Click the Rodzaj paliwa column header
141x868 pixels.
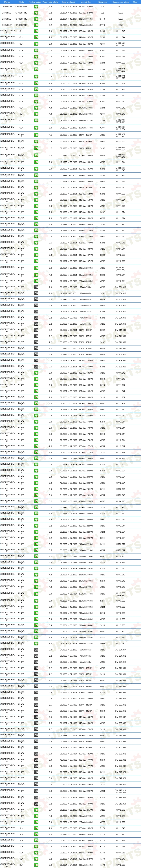35,2
